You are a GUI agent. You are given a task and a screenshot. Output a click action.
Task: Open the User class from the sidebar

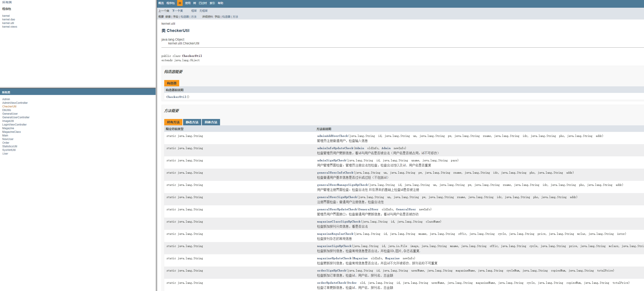[5, 153]
